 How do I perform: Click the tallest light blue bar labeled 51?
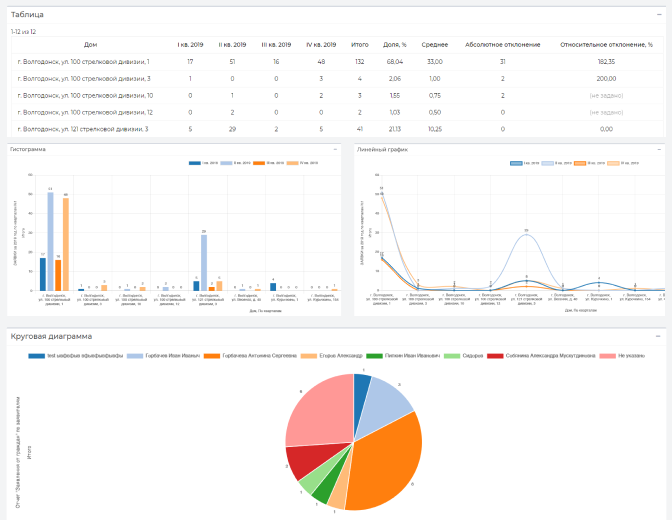pyautogui.click(x=51, y=241)
